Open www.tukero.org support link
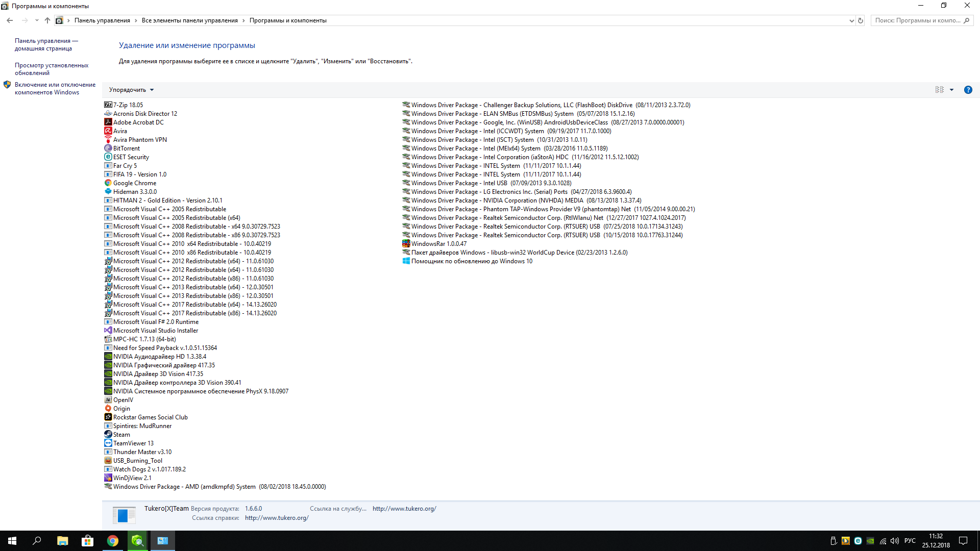Screen dimensions: 980x551 coord(404,509)
